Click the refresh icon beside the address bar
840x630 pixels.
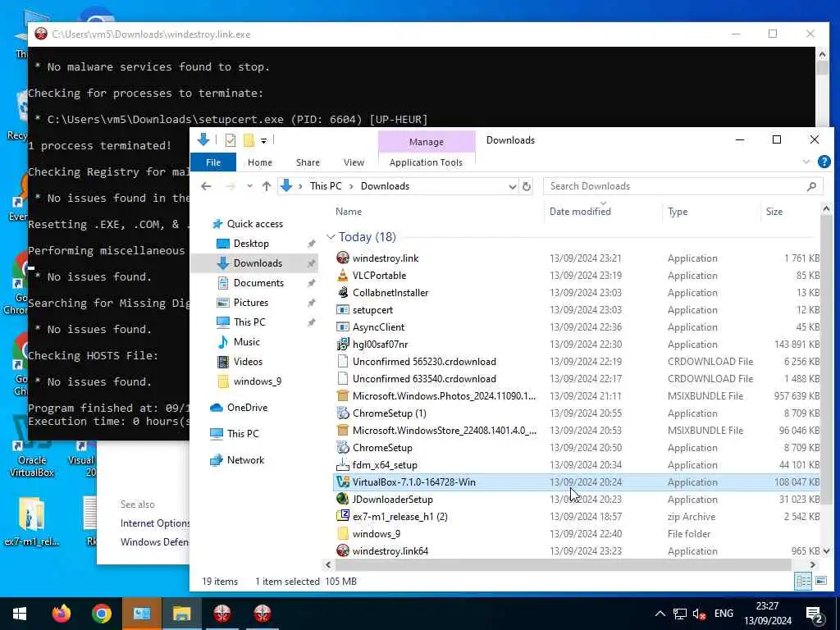(527, 186)
